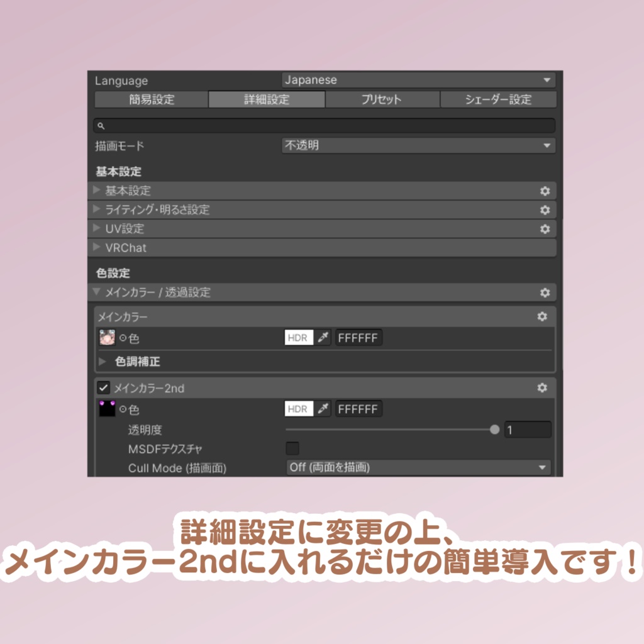Open gear menu for UV設定 section
Image resolution: width=644 pixels, height=644 pixels.
(x=546, y=229)
